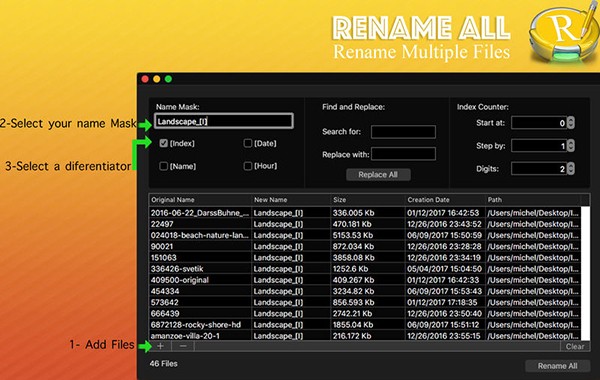This screenshot has height=380, width=600.
Task: Select the 454334 file row
Action: click(365, 291)
